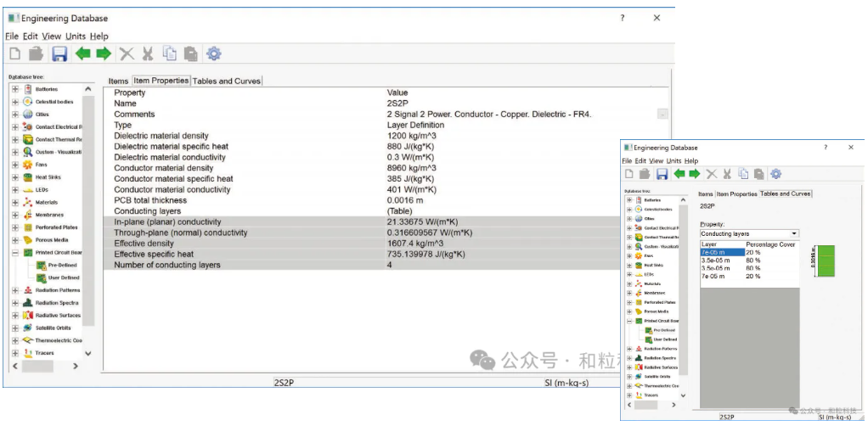Collapse the Printed Circuit Boards node
Screen dimensions: 868x426
[15, 253]
